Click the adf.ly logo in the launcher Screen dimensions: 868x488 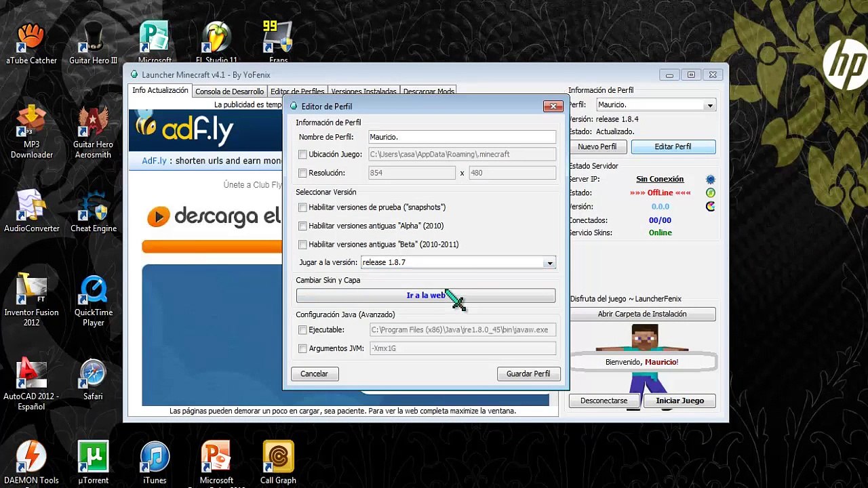(x=184, y=128)
